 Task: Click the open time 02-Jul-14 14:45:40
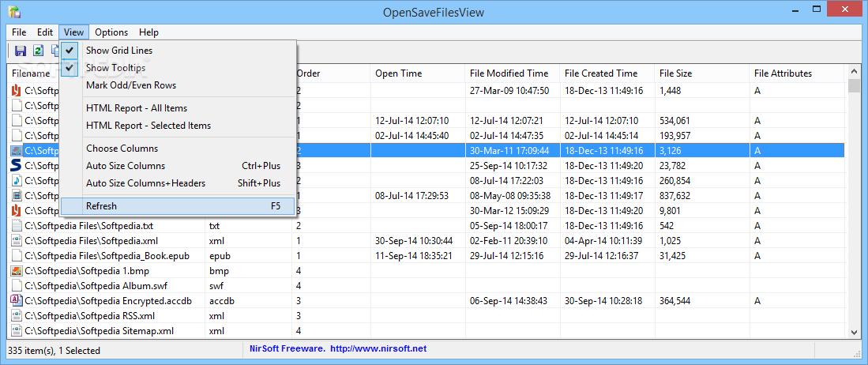(411, 135)
